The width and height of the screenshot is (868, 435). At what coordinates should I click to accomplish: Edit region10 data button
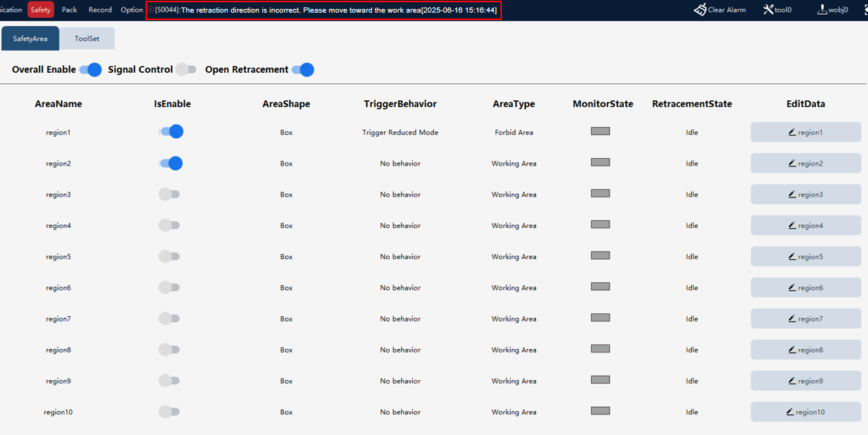pyautogui.click(x=806, y=411)
